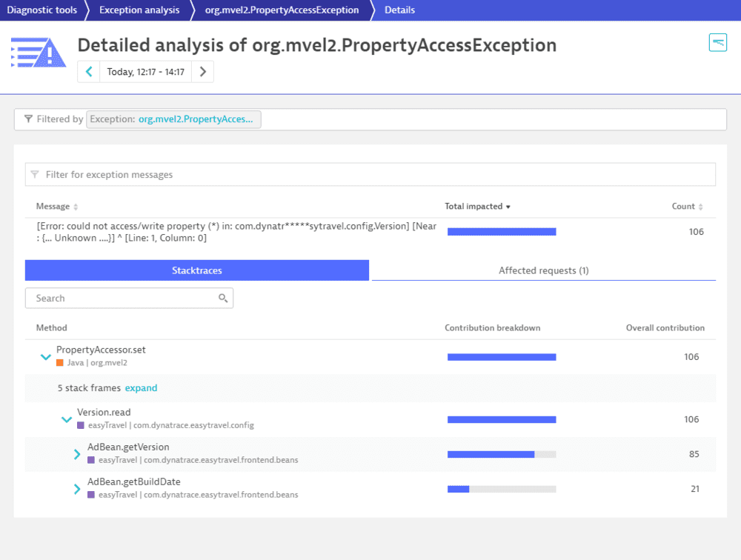Screen dimensions: 741x560
Task: Click the Overall contribution column header
Action: click(x=665, y=328)
